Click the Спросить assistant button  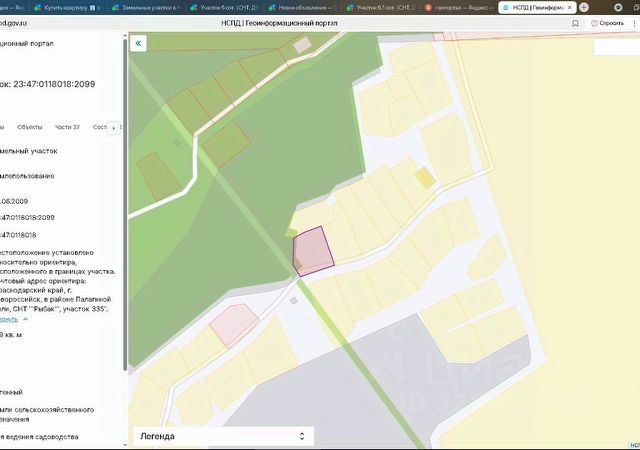[607, 23]
